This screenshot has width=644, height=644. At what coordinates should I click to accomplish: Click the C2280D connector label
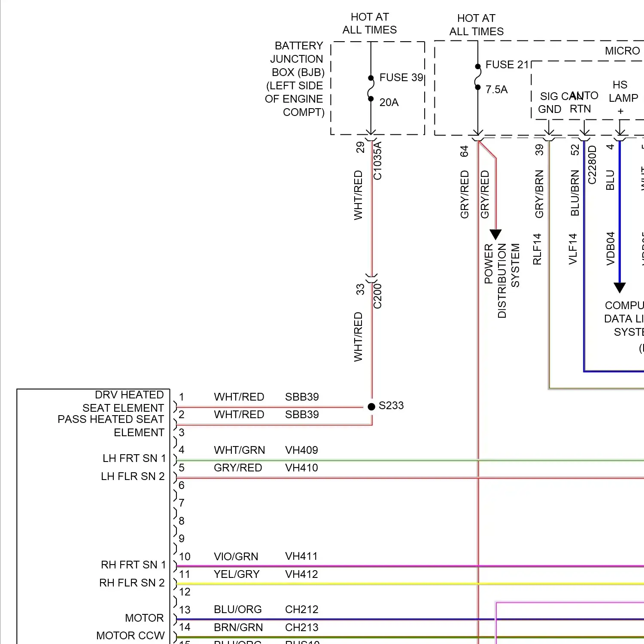click(592, 165)
